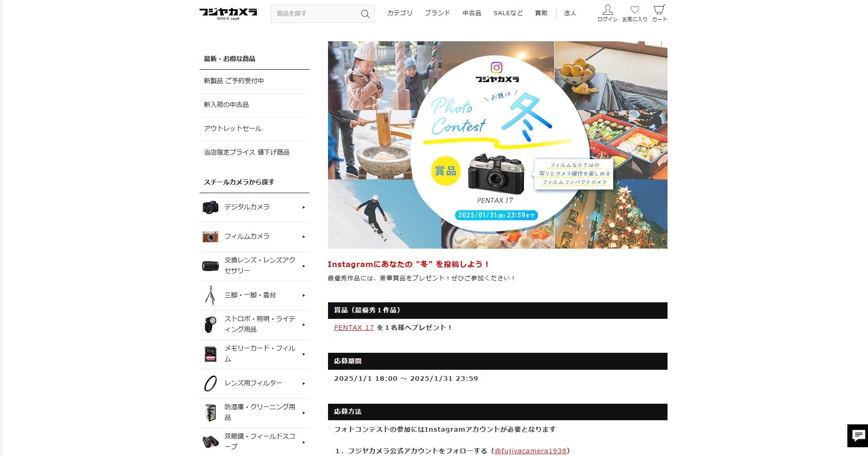Expand メモリーカード・フィルム arrow
Viewport: 868px width, 456px height.
(x=304, y=354)
